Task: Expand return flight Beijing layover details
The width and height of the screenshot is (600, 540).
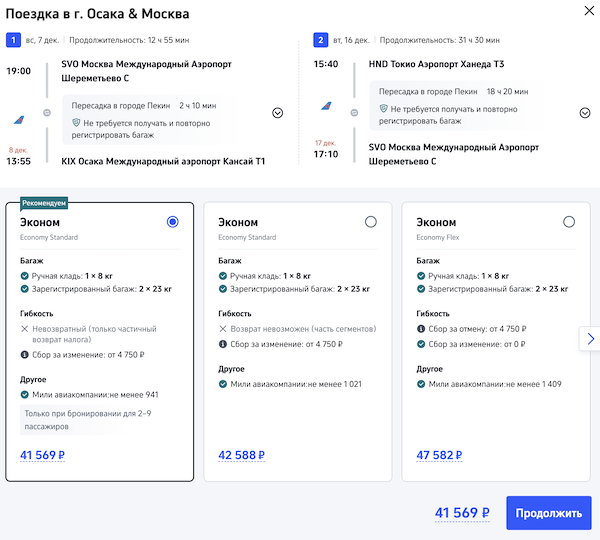Action: [585, 113]
